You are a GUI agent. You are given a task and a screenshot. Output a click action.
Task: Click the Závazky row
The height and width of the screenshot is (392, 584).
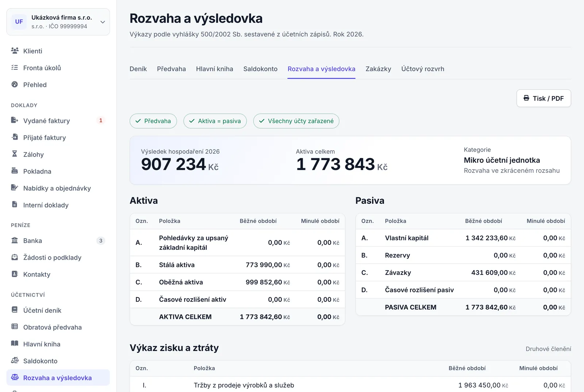[463, 273]
